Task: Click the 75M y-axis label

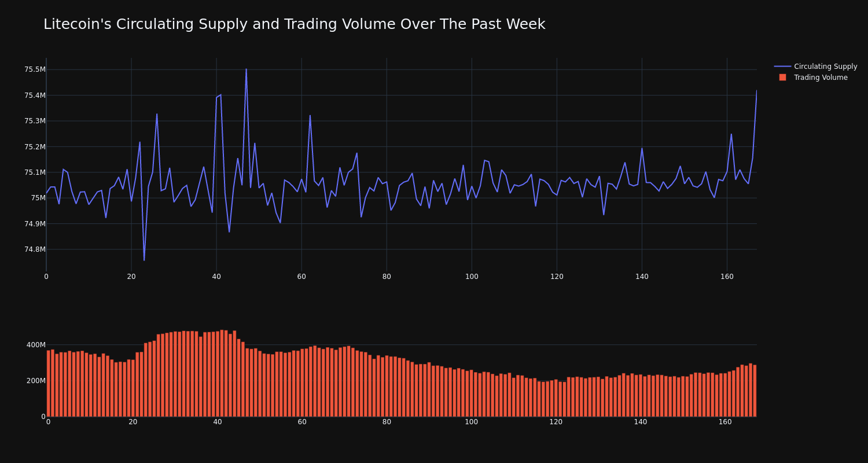Action: pyautogui.click(x=38, y=198)
